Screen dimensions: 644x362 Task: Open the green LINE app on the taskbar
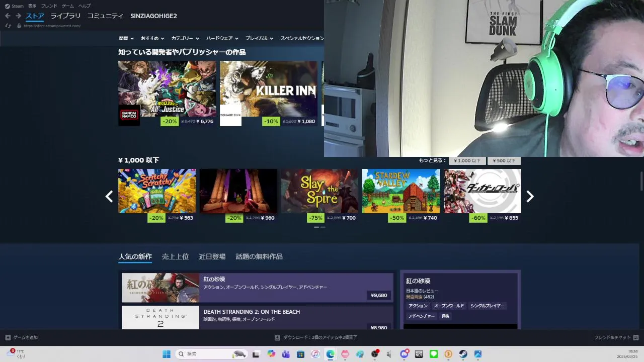(x=434, y=354)
